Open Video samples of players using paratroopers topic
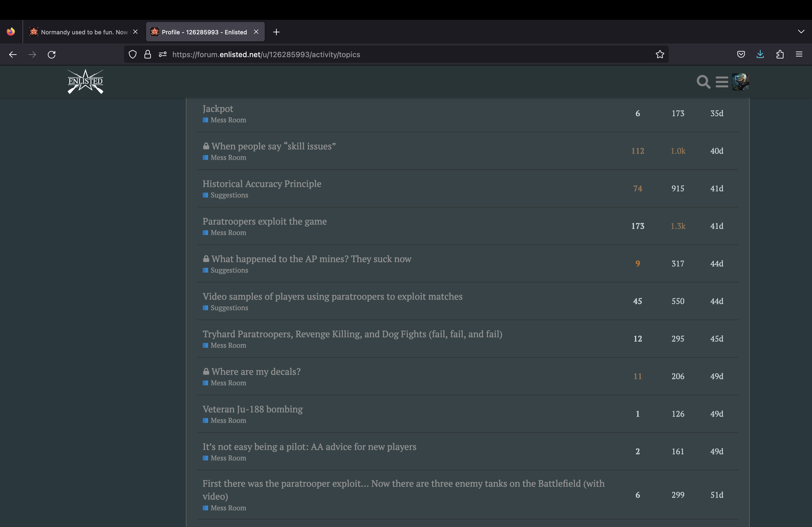This screenshot has width=812, height=527. point(333,296)
